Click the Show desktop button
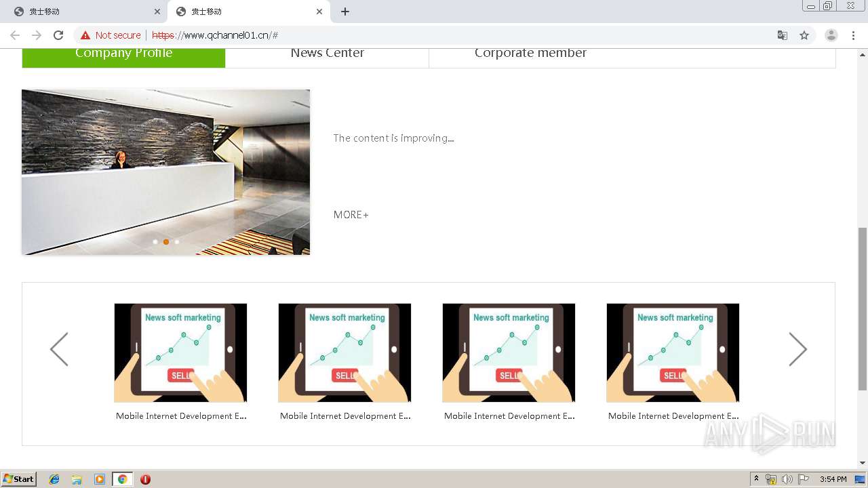Image resolution: width=868 pixels, height=488 pixels. (861, 479)
